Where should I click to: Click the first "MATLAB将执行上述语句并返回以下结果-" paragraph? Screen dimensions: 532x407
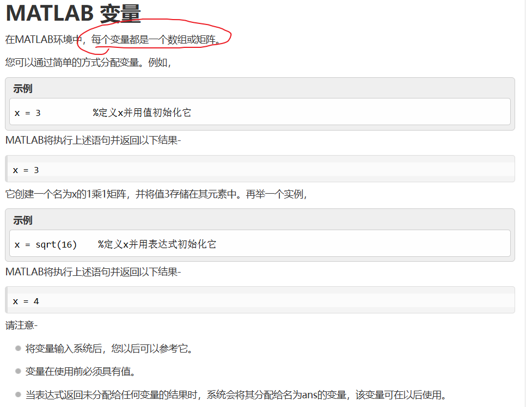93,140
